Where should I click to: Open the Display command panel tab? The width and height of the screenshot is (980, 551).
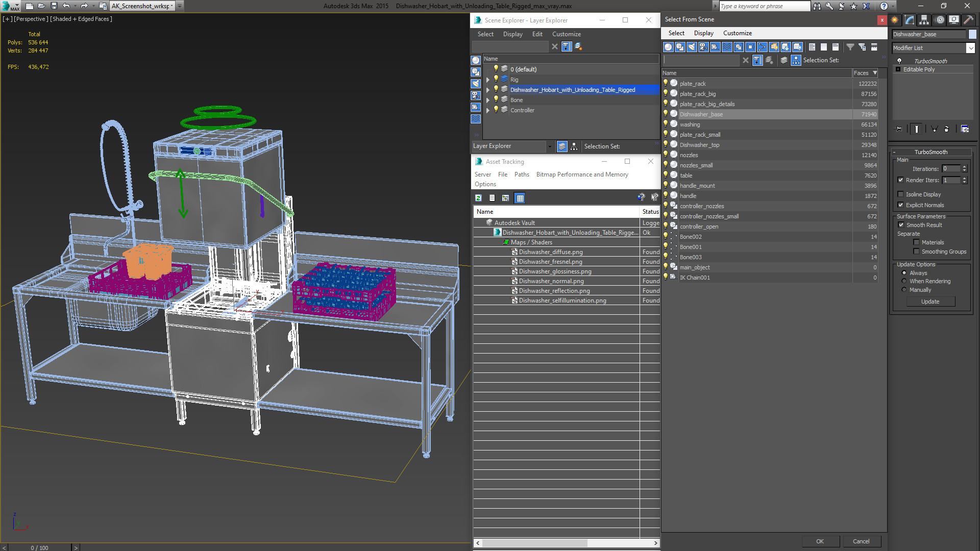coord(953,20)
